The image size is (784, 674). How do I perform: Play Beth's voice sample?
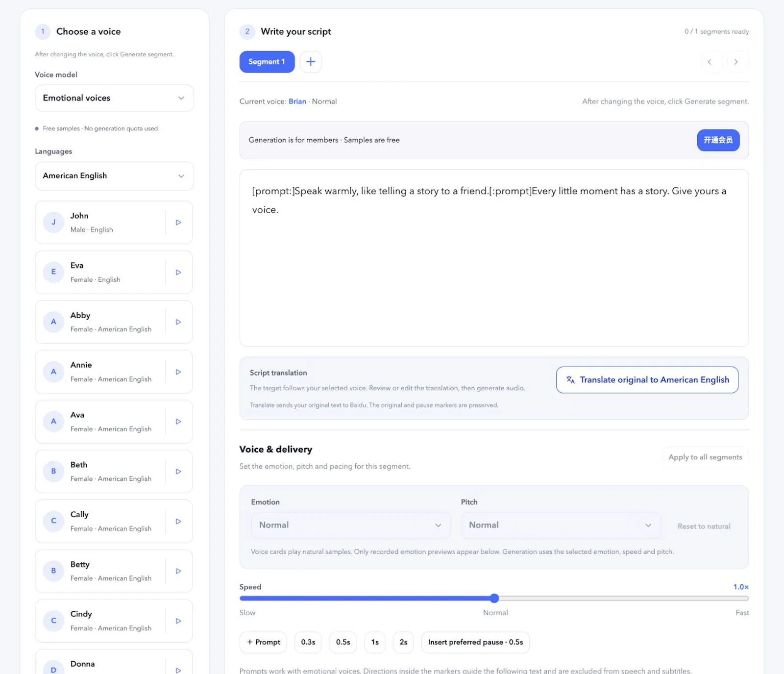[178, 472]
